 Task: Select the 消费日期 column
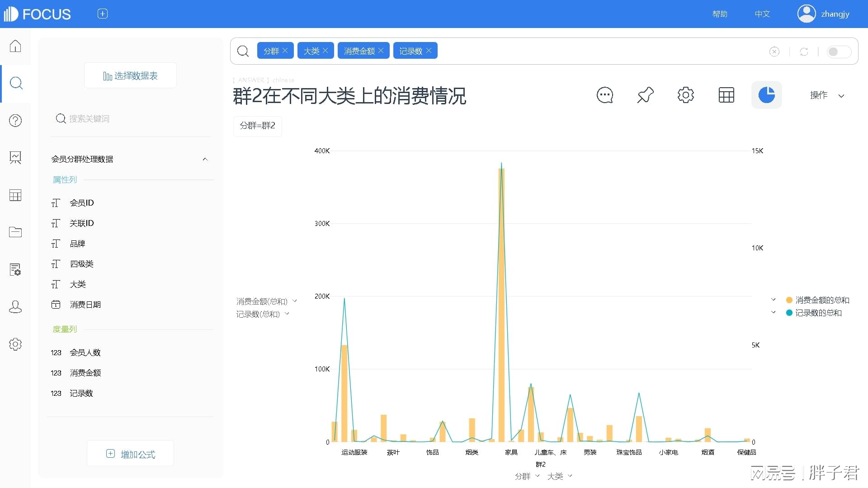85,305
